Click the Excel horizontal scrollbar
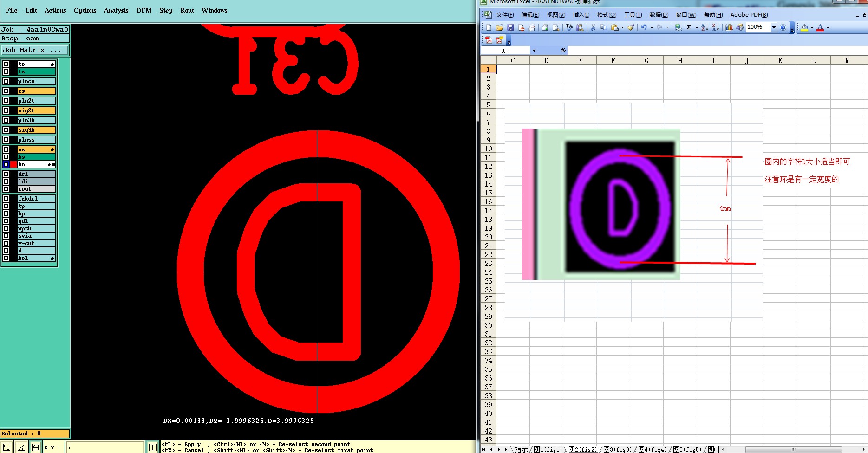 tap(793, 449)
